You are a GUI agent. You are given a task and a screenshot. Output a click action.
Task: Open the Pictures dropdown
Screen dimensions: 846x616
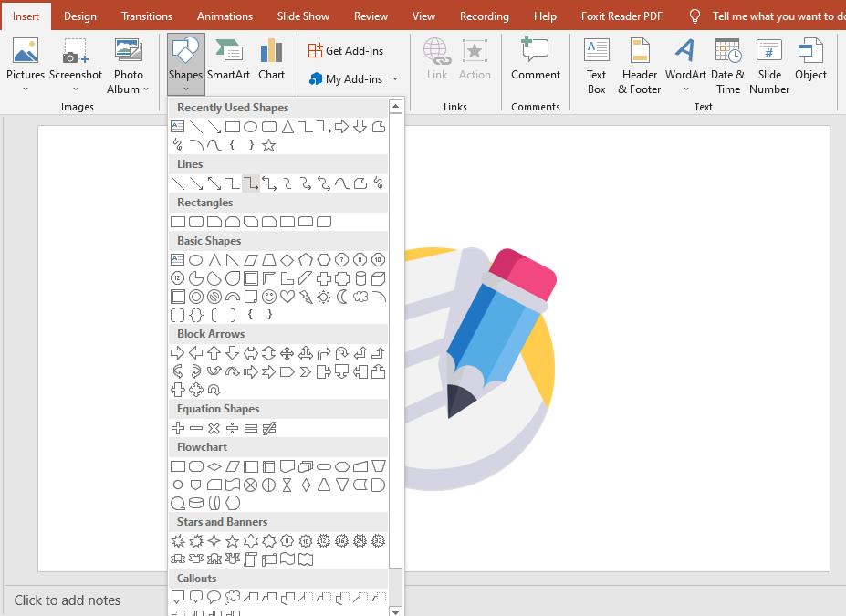pos(26,89)
